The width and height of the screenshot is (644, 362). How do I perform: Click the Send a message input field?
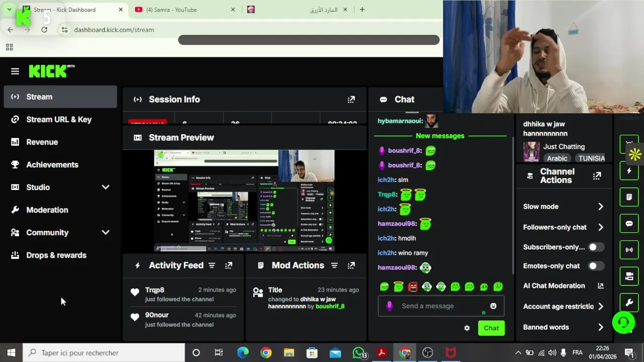[x=441, y=306]
